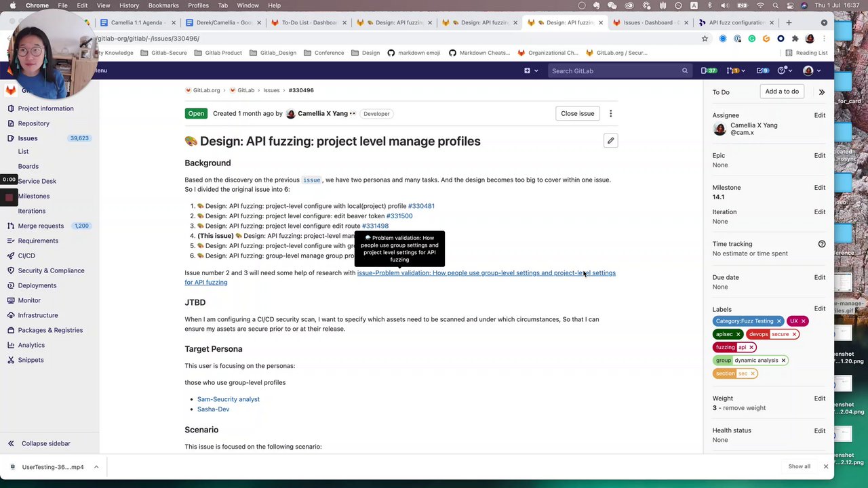The image size is (868, 488).
Task: Open help question mark dropdown
Action: point(785,70)
